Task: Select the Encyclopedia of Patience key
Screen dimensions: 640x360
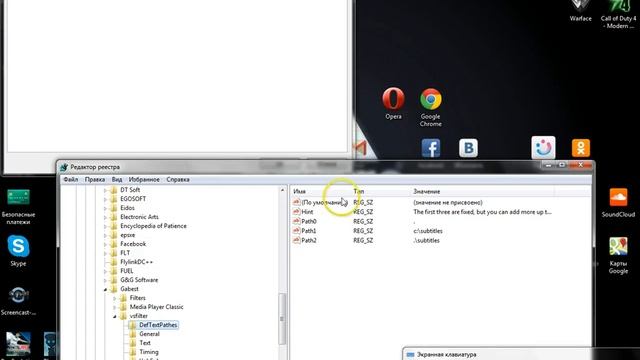Action: point(153,226)
